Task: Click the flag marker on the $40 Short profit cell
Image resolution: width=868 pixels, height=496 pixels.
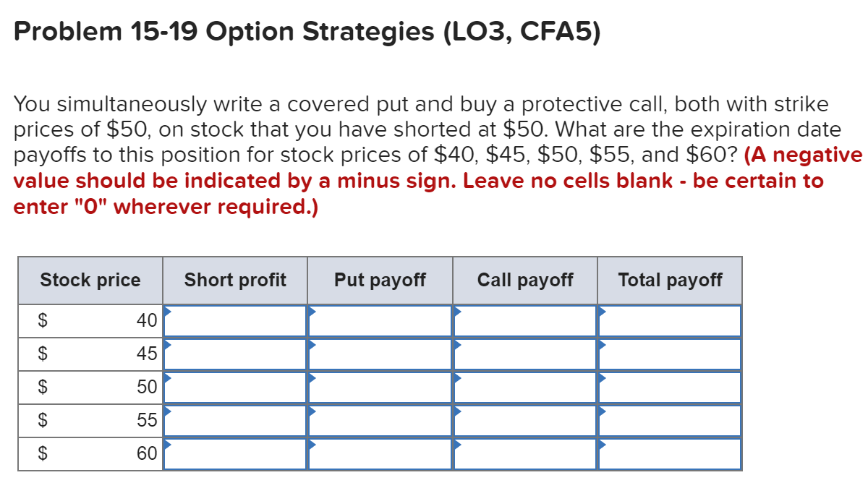Action: coord(168,311)
